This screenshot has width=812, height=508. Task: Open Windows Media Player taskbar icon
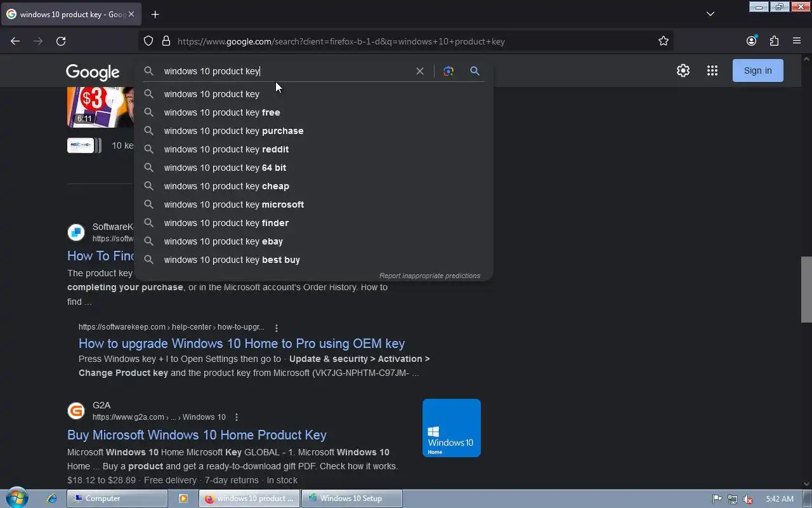183,498
